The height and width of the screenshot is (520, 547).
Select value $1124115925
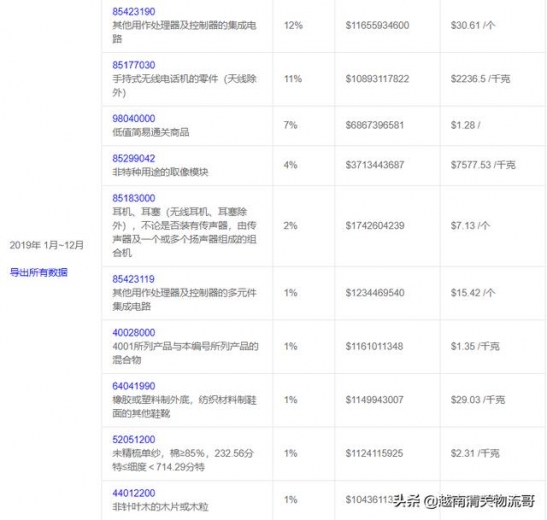point(374,453)
